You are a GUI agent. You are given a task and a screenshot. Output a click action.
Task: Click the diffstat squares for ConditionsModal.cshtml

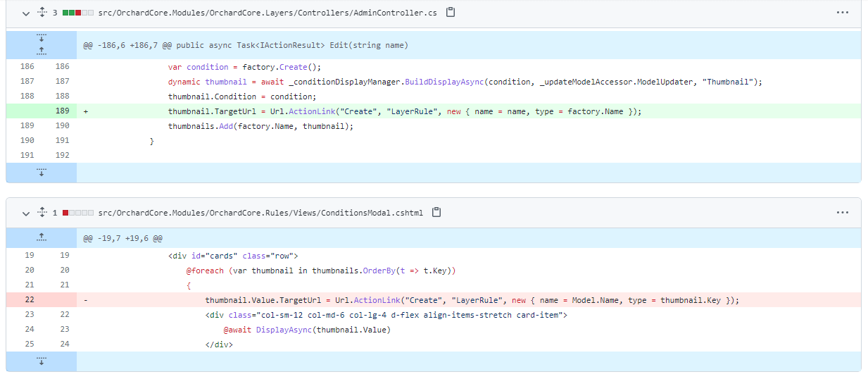point(78,212)
